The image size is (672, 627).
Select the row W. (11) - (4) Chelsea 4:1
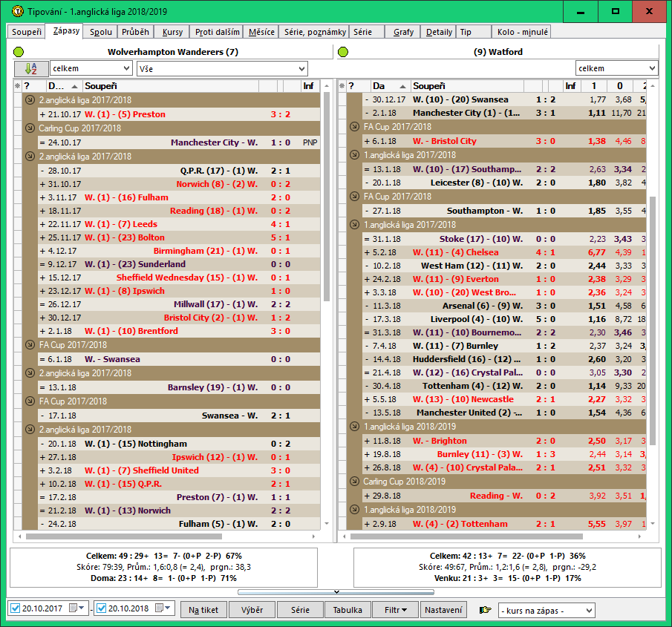tap(504, 253)
